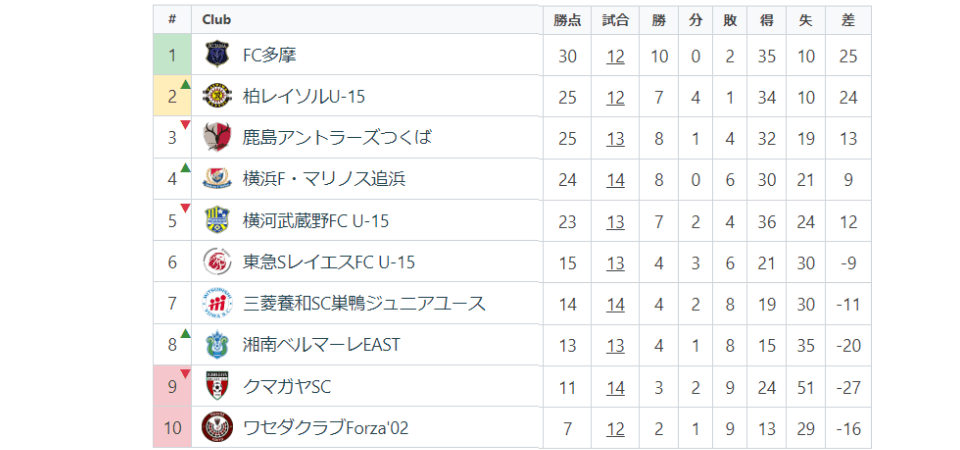Viewport: 960px width, 450px height.
Task: Click the 三菱養和SC巣鴨ジュニアユース crest
Action: point(217,304)
